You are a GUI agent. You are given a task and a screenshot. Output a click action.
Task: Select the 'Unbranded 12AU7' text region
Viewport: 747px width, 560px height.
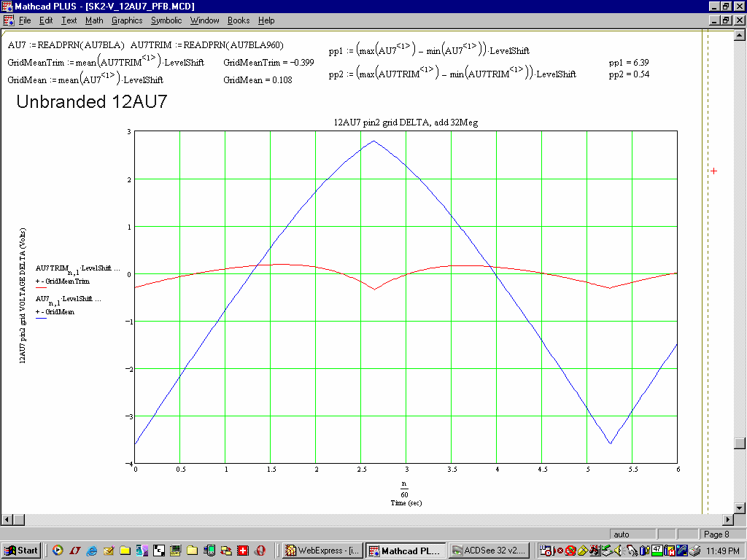(x=92, y=102)
